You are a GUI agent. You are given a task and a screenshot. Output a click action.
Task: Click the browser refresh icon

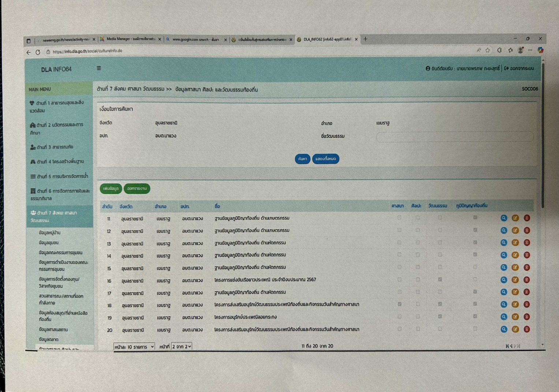pos(38,52)
